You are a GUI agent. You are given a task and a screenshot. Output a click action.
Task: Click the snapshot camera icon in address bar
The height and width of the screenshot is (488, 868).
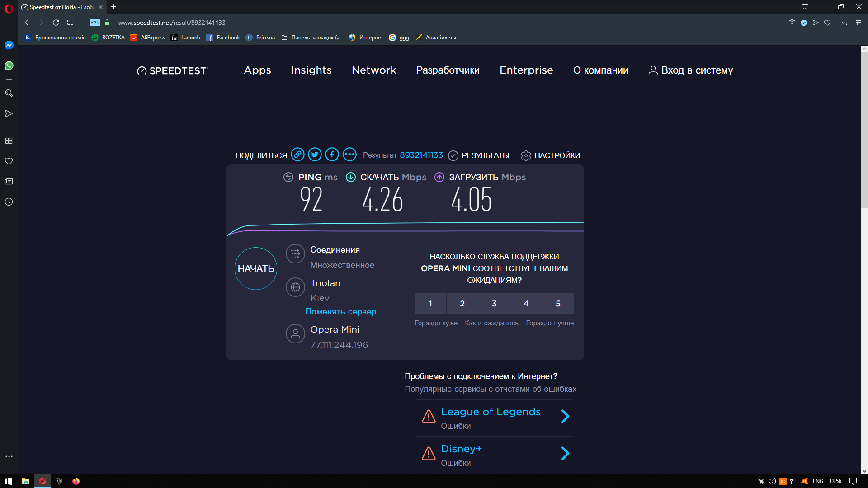[792, 23]
